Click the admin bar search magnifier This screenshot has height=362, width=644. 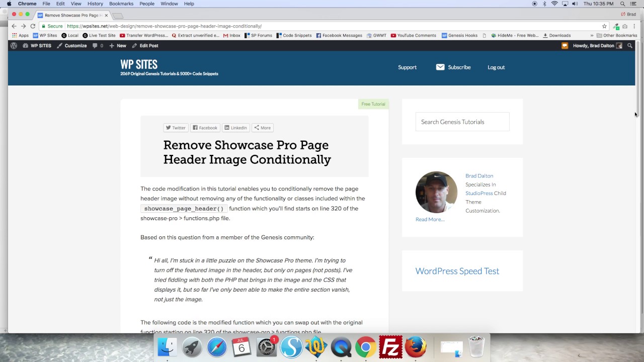[x=629, y=46]
